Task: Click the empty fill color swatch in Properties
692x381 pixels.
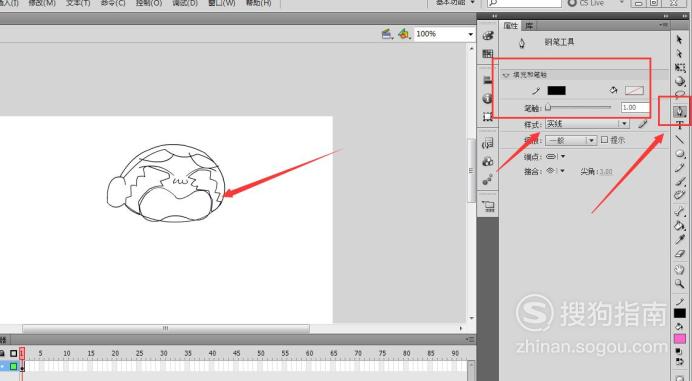Action: [x=634, y=91]
